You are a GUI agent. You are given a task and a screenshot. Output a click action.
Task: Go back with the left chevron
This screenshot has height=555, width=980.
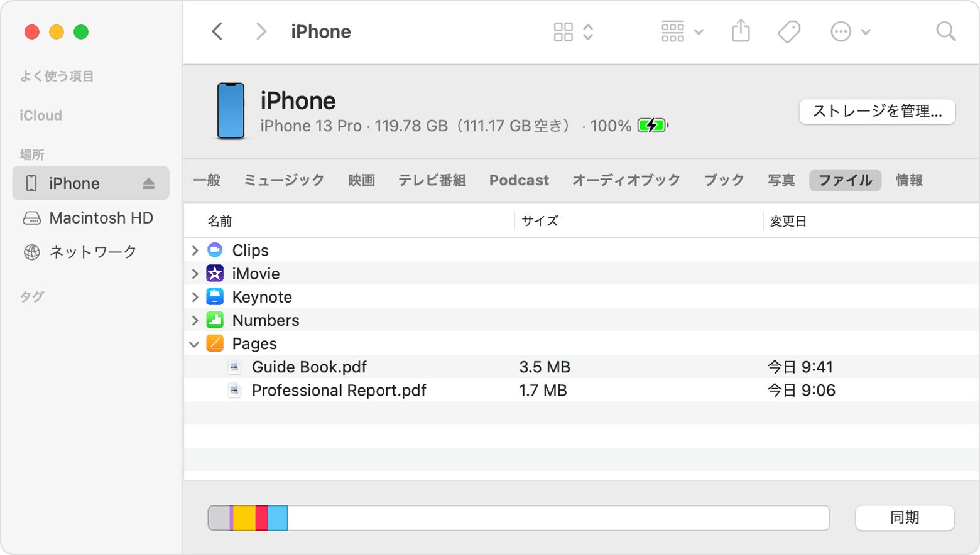pyautogui.click(x=217, y=31)
